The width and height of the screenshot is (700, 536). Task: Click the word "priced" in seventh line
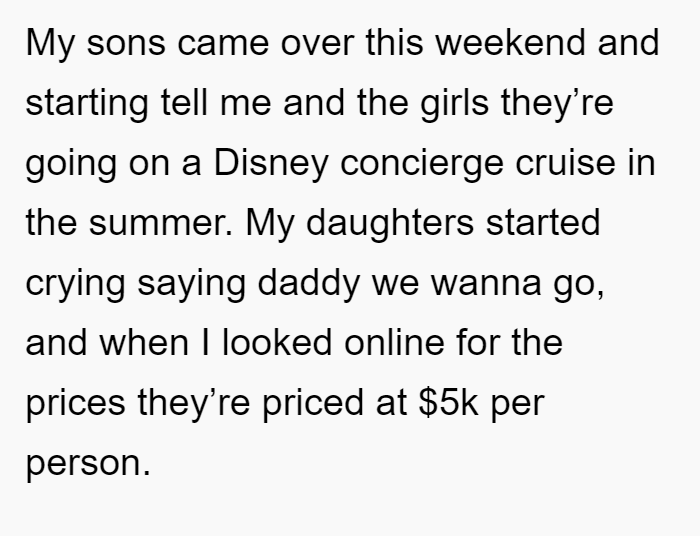click(312, 404)
